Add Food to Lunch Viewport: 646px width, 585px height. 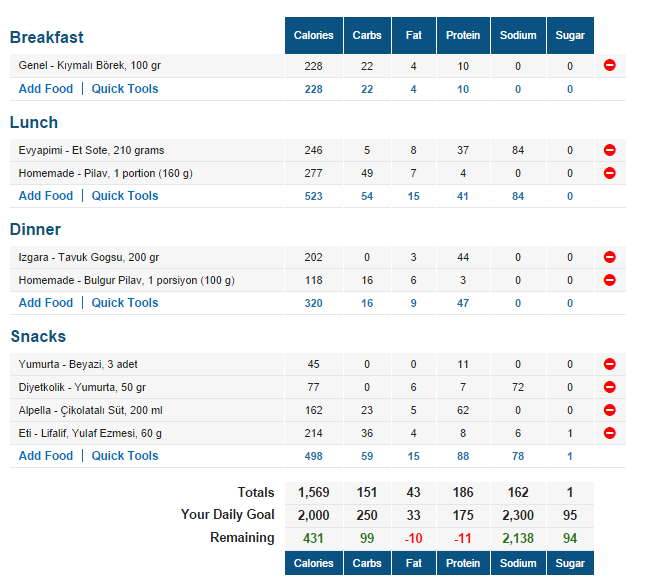pos(46,196)
